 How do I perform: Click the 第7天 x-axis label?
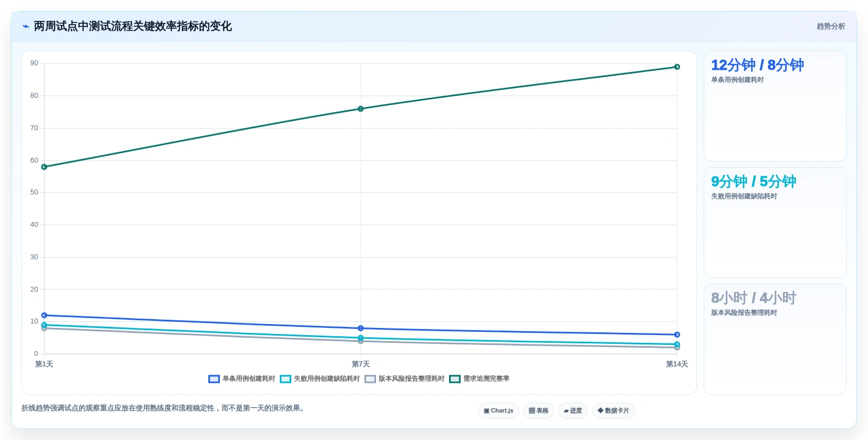(x=361, y=364)
